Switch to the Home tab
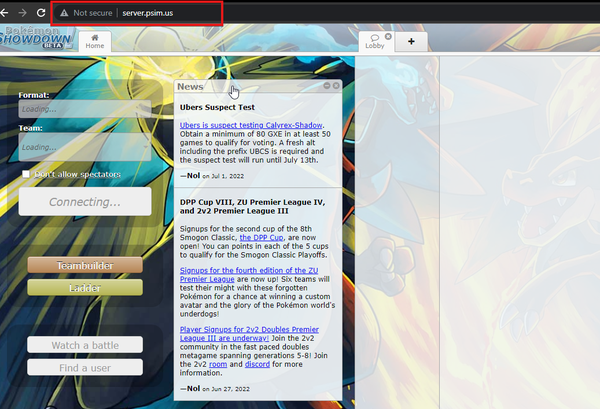 pyautogui.click(x=95, y=41)
